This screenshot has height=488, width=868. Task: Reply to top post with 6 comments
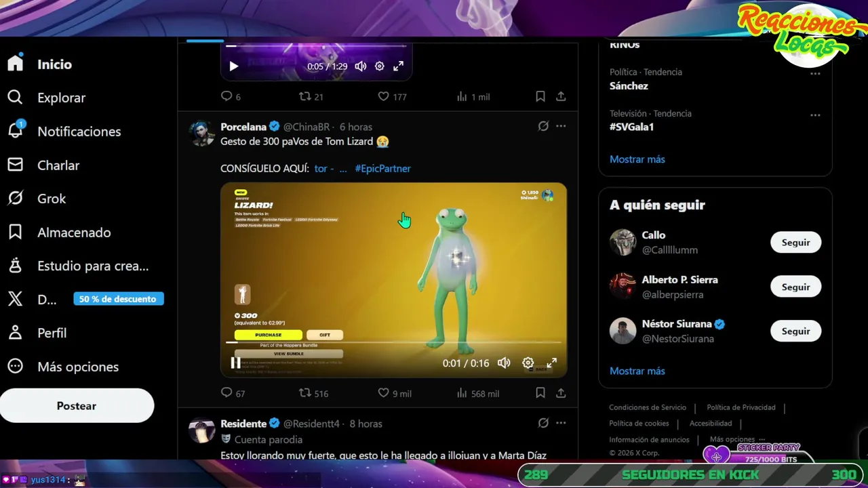tap(227, 96)
